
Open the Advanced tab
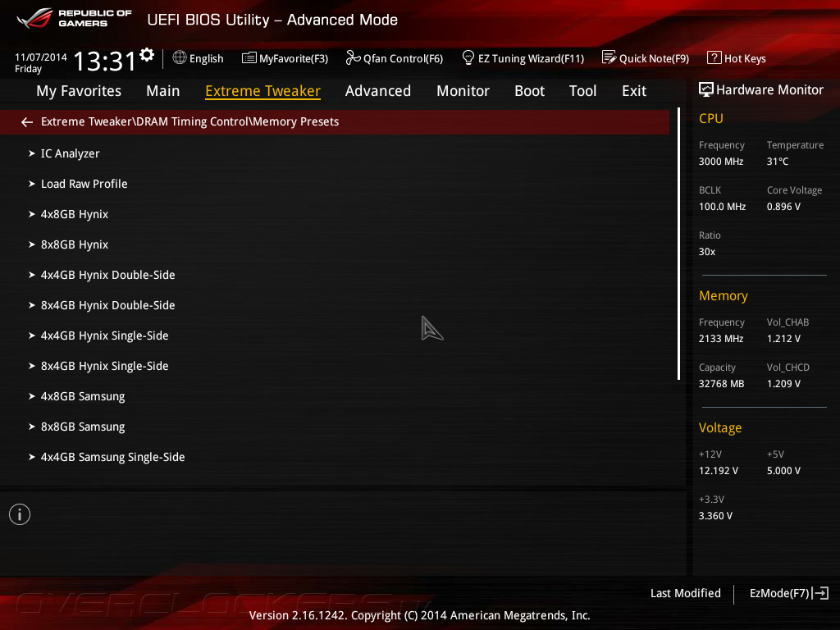[x=377, y=91]
